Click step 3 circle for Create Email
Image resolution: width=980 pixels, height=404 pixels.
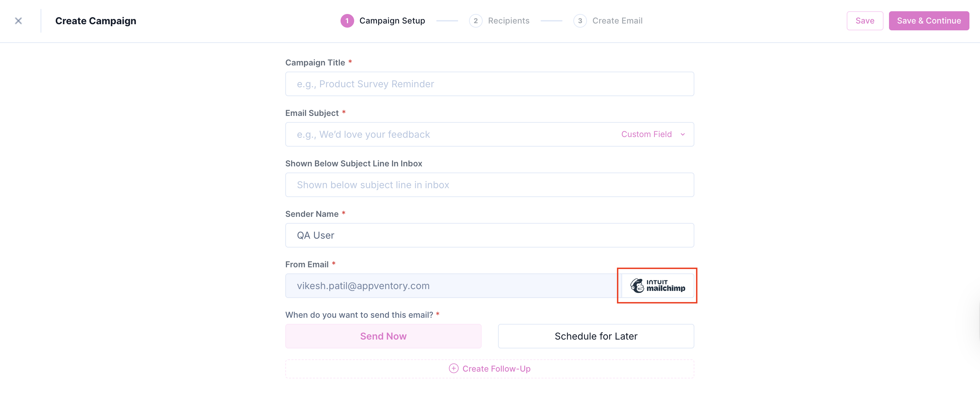(x=579, y=21)
